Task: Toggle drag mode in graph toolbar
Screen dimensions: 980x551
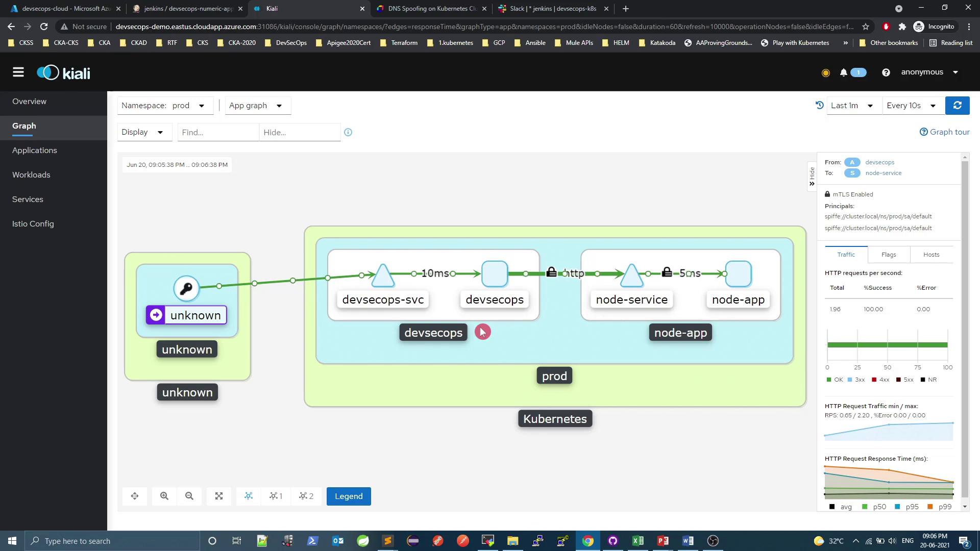Action: pyautogui.click(x=135, y=496)
